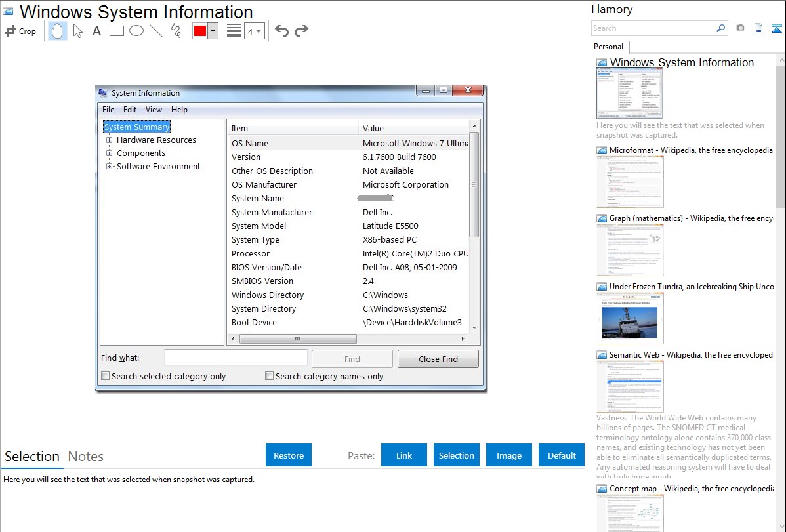Switch to the Notes tab
The image size is (786, 532).
(86, 457)
